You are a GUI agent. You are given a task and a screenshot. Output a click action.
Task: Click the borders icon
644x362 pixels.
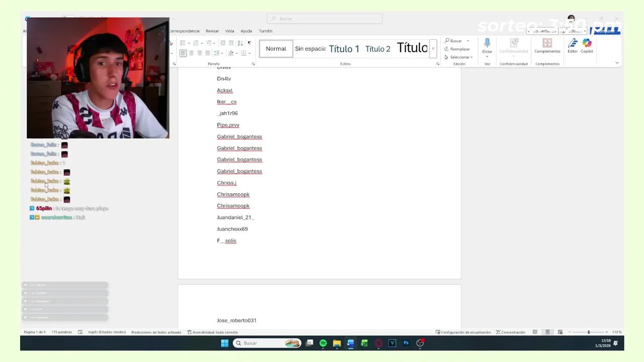pyautogui.click(x=244, y=53)
